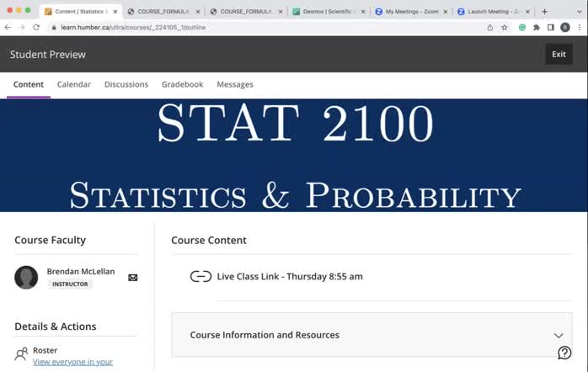The width and height of the screenshot is (588, 372).
Task: Open the Live Class Link for Thursday 8:55 am
Action: click(289, 277)
